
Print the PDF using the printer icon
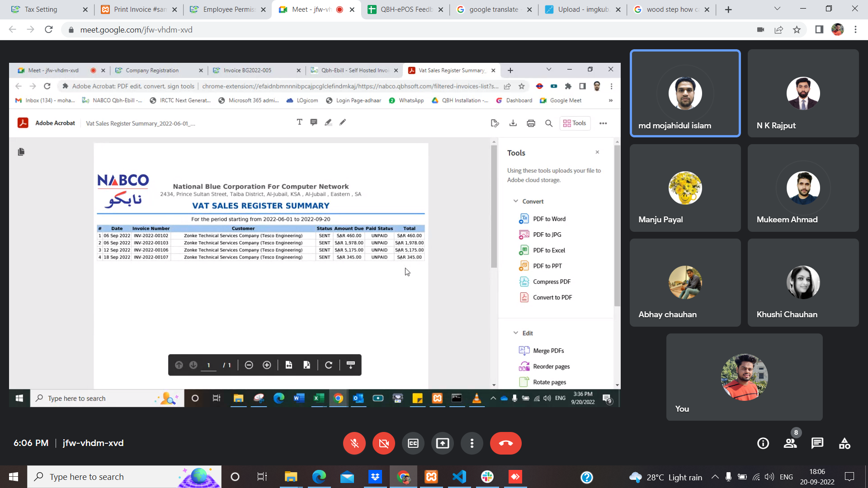click(531, 123)
